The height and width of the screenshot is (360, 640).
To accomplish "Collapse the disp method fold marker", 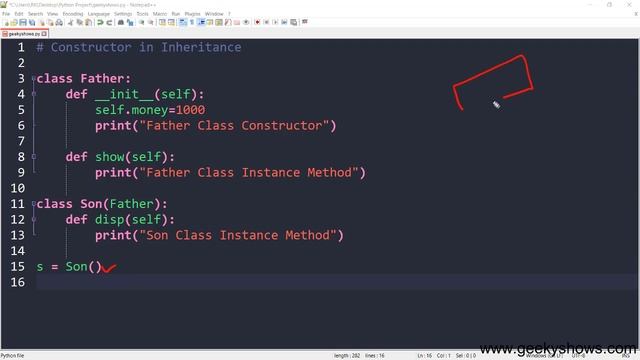I will (x=34, y=220).
